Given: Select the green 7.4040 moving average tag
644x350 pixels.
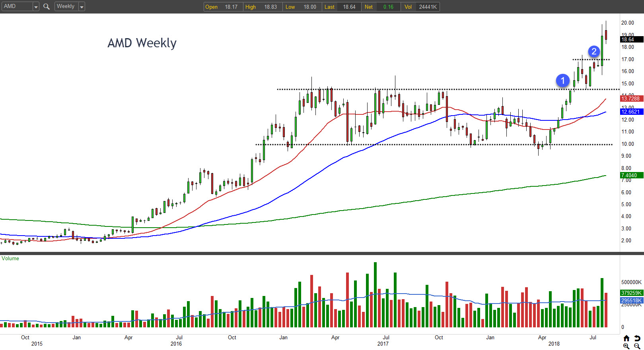Looking at the screenshot, I should (x=632, y=175).
